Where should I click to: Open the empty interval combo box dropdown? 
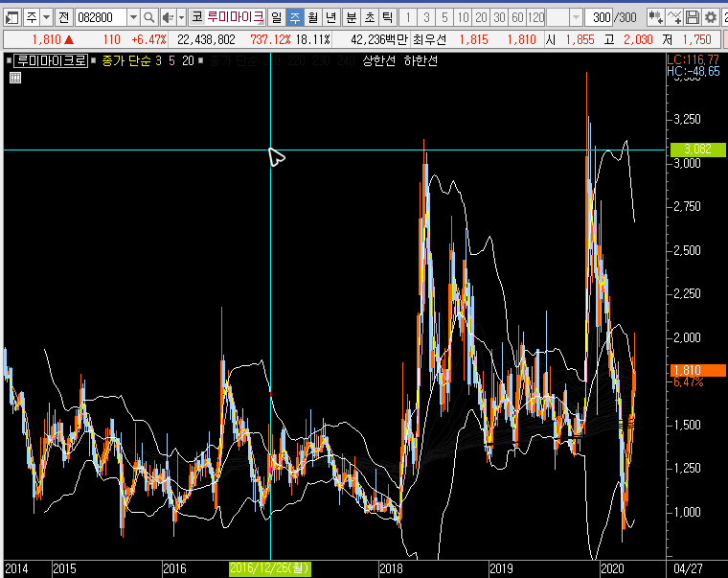[576, 17]
